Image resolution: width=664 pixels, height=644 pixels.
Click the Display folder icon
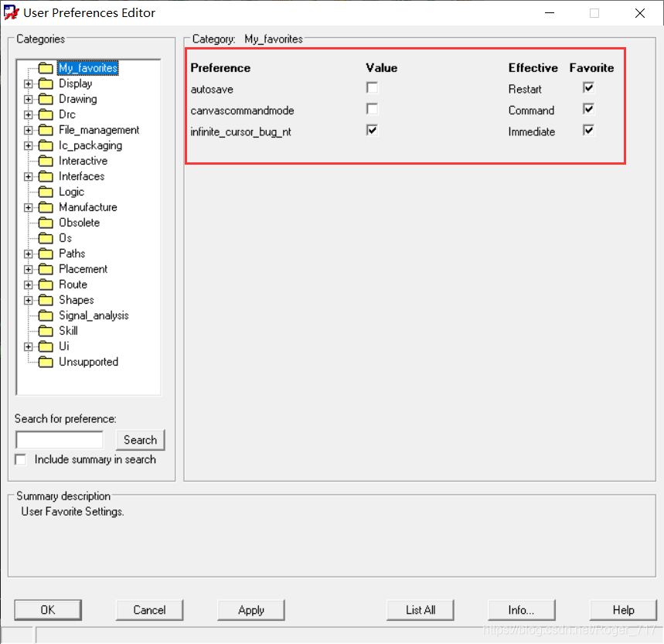click(46, 83)
